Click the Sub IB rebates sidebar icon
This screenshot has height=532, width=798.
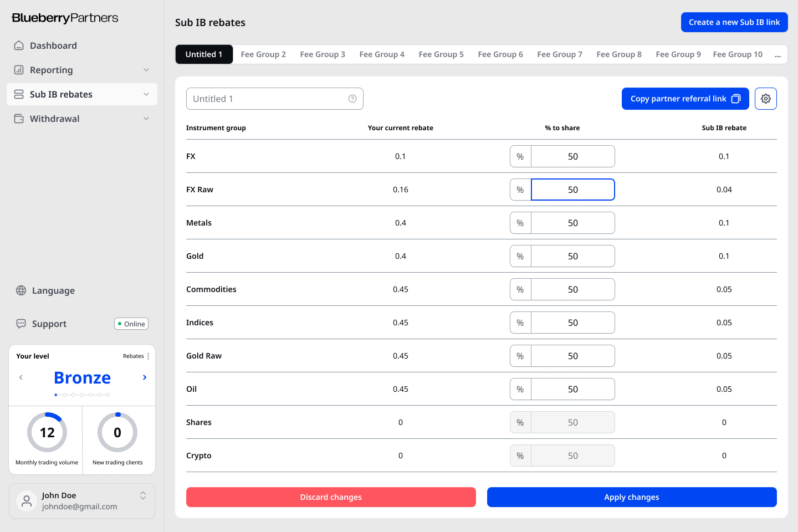19,94
